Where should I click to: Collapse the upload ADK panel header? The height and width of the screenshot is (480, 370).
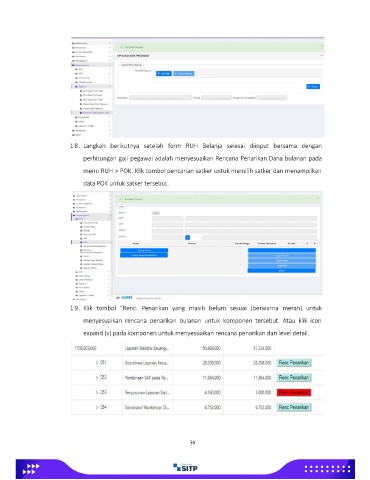(x=322, y=56)
